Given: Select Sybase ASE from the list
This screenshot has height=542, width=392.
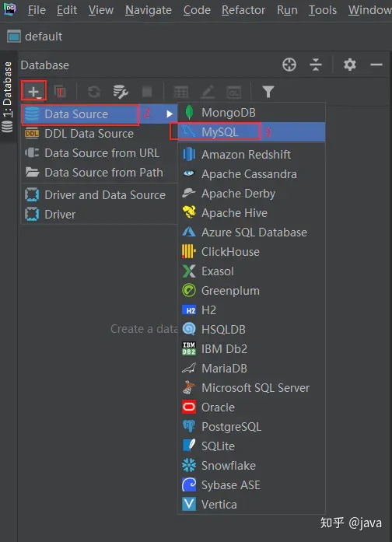Looking at the screenshot, I should pos(252,484).
